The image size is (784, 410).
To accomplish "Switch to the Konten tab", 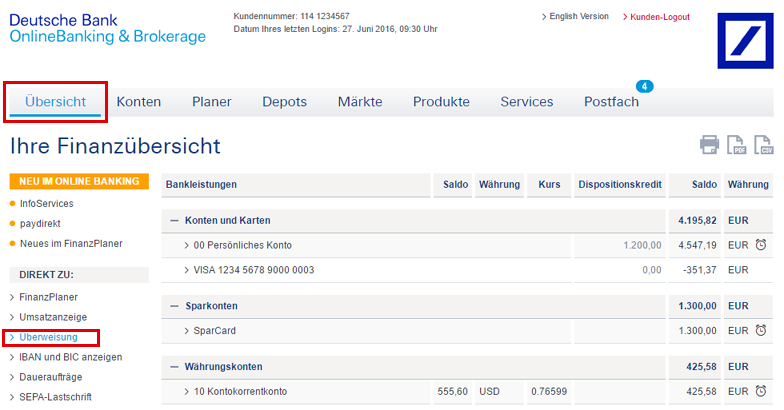I will pyautogui.click(x=139, y=102).
